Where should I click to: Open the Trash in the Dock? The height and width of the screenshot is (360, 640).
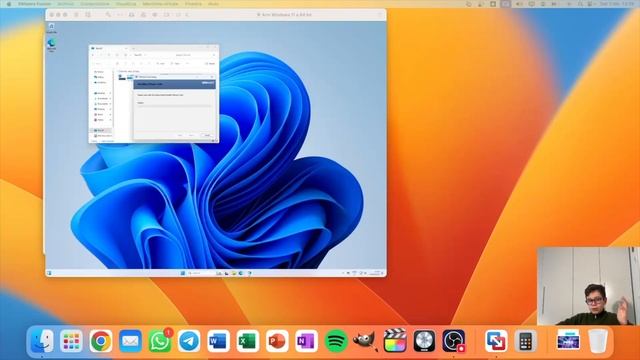click(598, 341)
